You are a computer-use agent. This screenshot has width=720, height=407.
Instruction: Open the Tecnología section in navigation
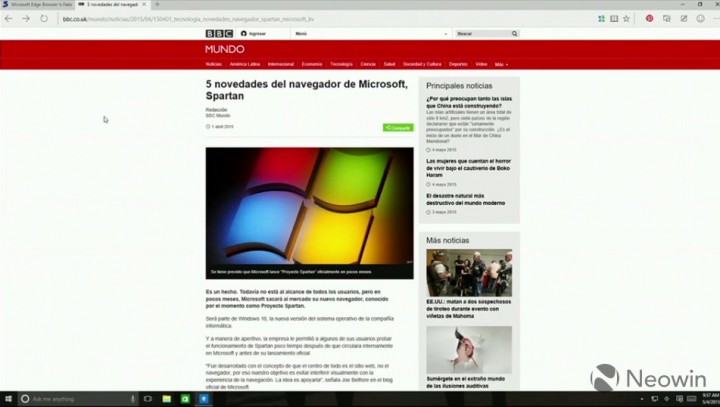341,64
